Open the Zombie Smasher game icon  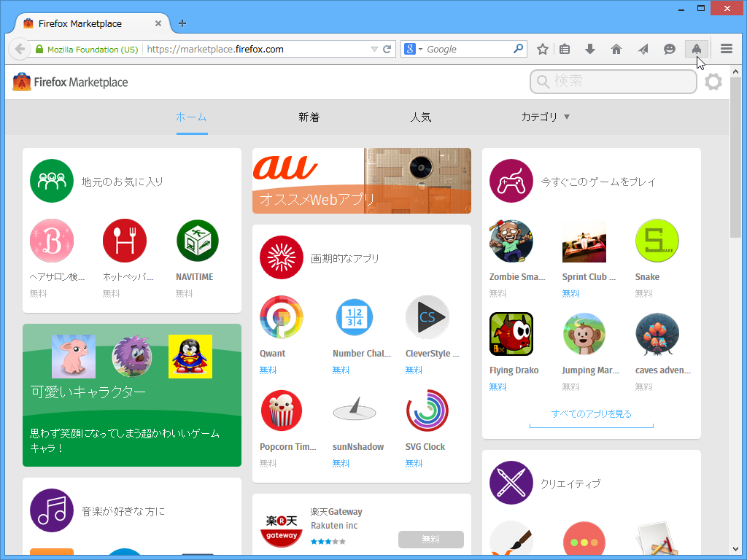pyautogui.click(x=511, y=241)
